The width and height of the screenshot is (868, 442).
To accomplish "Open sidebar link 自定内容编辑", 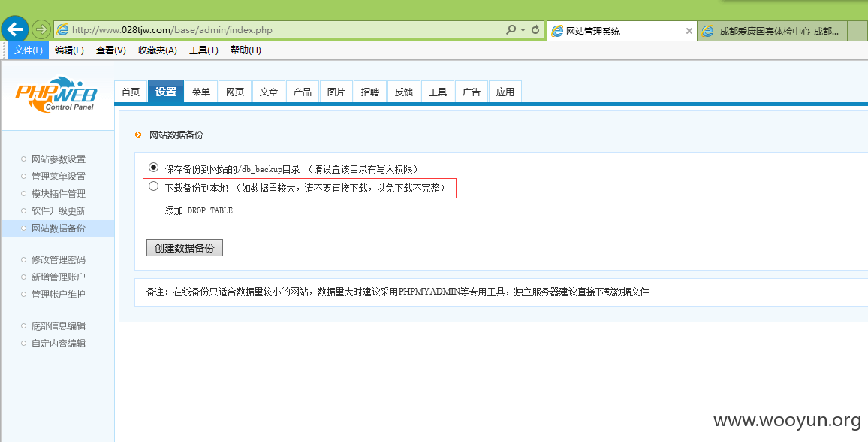I will pyautogui.click(x=58, y=344).
